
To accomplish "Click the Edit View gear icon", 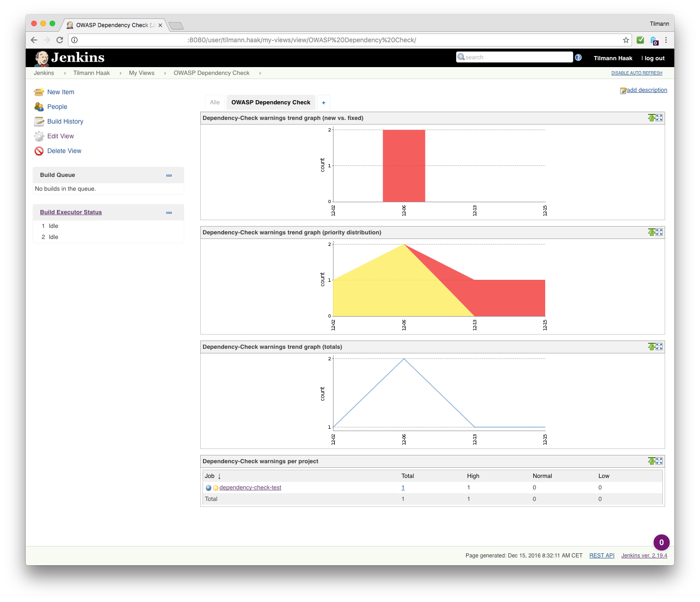I will pyautogui.click(x=39, y=136).
